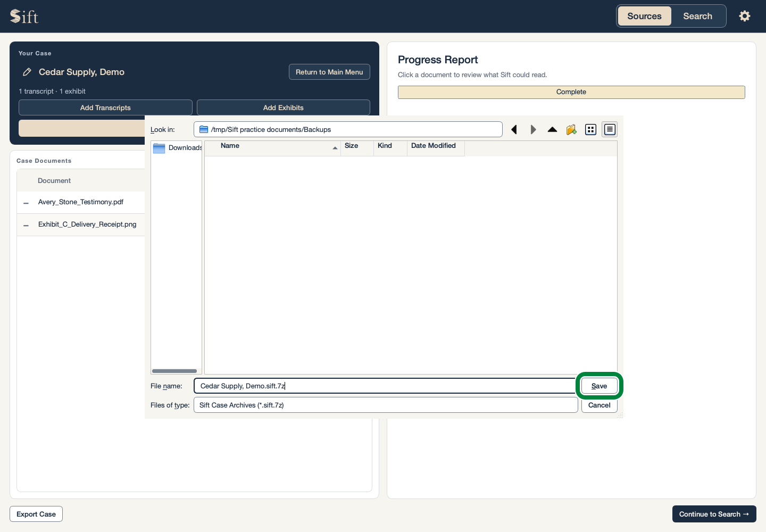
Task: Click the Sift logo
Action: click(24, 16)
